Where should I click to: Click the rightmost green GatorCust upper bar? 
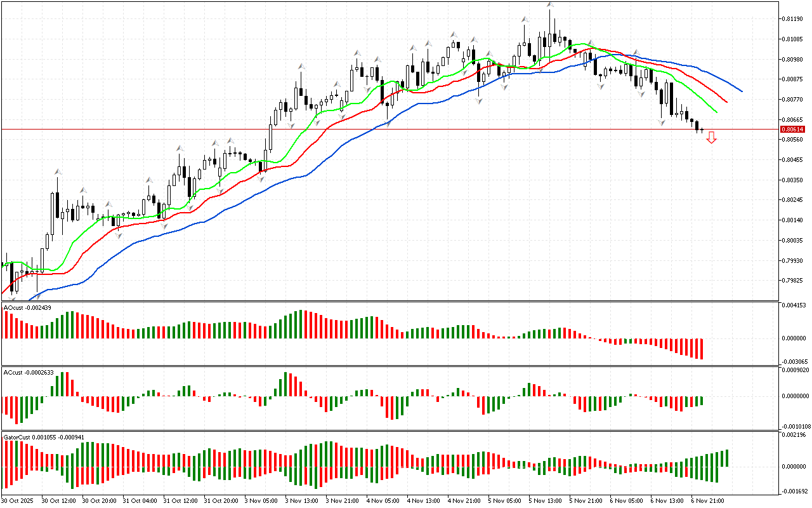(726, 457)
